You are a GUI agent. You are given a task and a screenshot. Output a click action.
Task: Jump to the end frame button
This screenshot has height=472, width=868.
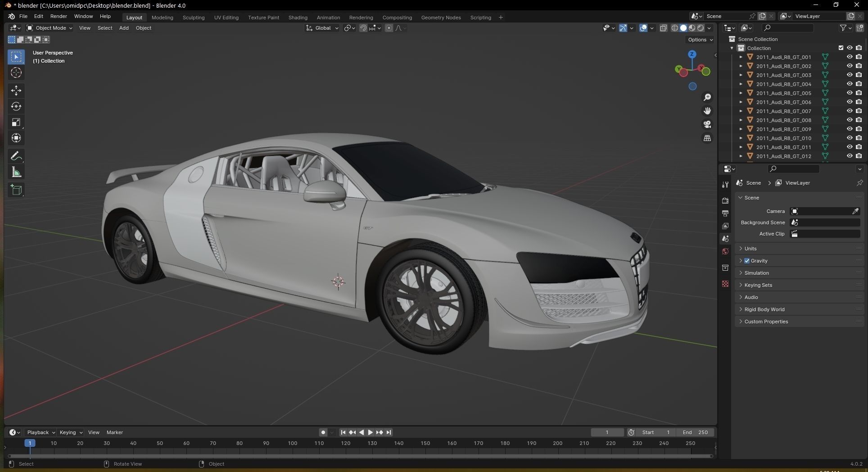click(x=389, y=432)
